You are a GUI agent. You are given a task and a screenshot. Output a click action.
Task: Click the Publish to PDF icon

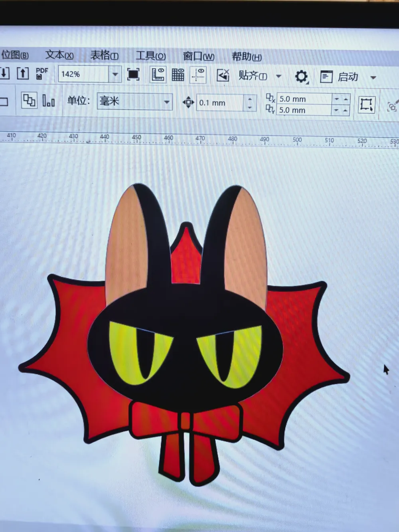(x=41, y=73)
